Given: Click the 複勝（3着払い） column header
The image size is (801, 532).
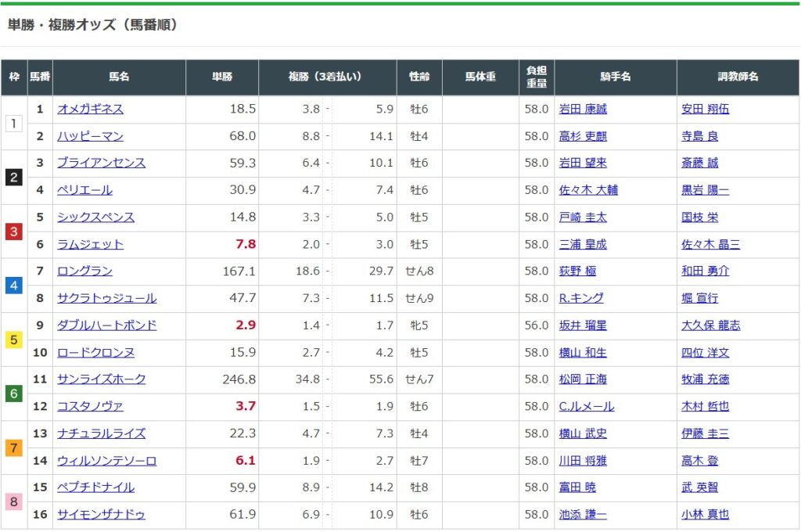Looking at the screenshot, I should (328, 77).
